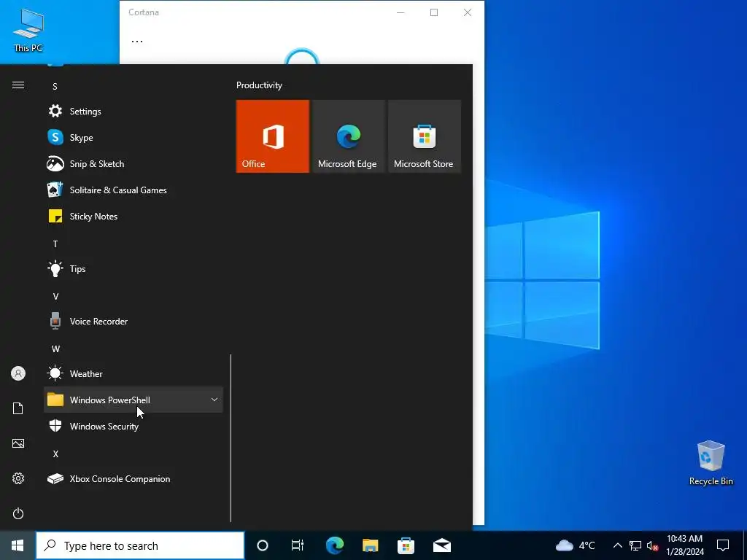Show hidden system tray icons

[617, 545]
